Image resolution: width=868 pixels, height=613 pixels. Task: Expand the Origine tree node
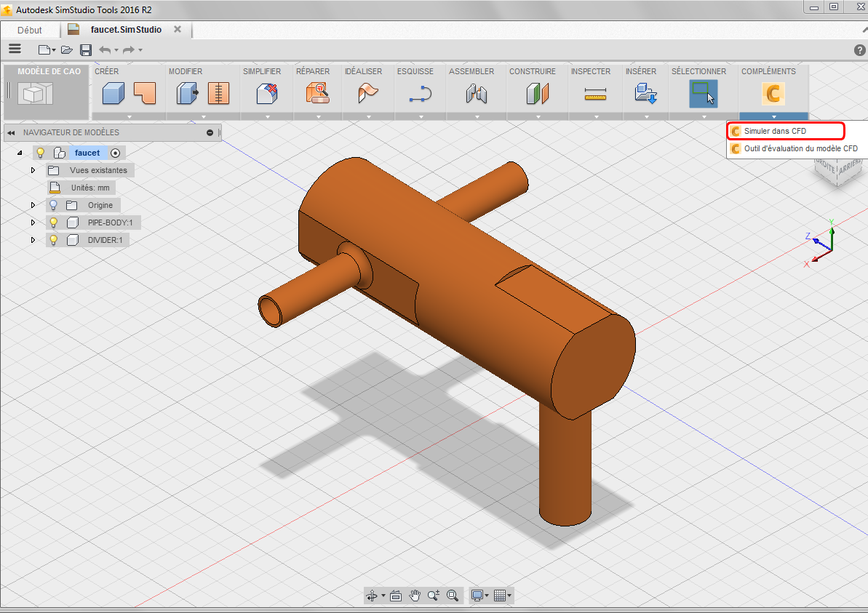click(x=33, y=205)
